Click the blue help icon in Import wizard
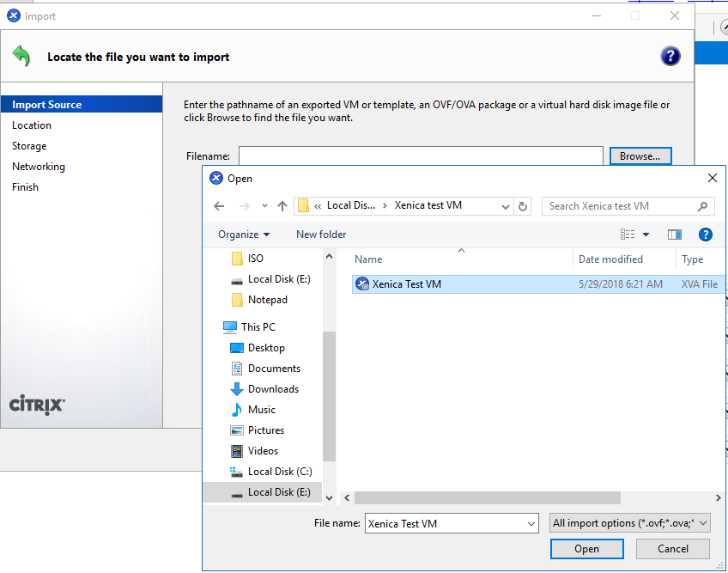Screen dimensions: 728x573 click(x=670, y=56)
